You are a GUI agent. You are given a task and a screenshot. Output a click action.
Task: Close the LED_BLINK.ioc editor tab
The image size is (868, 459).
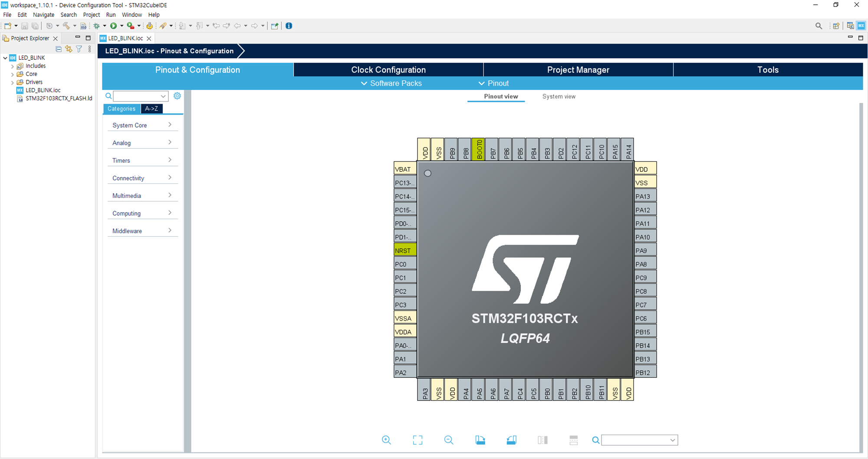tap(149, 39)
